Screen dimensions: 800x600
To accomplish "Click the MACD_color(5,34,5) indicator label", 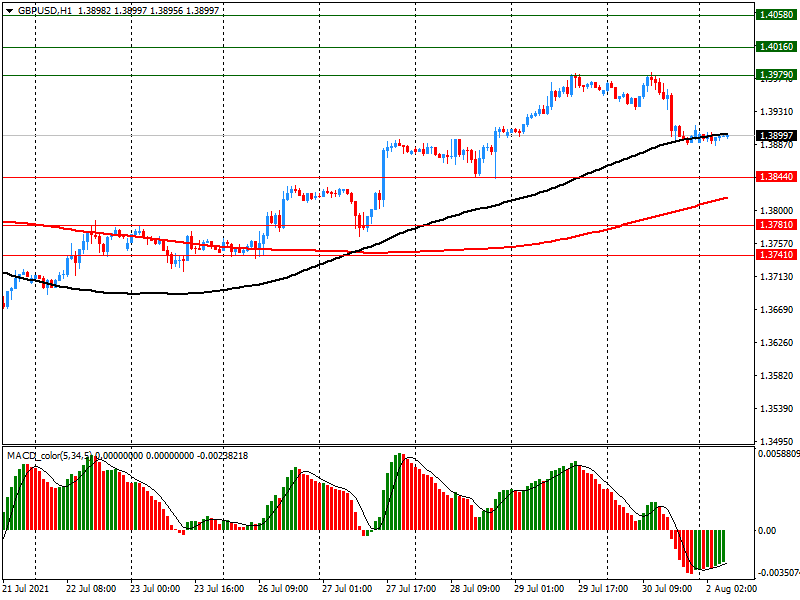I will pyautogui.click(x=49, y=456).
